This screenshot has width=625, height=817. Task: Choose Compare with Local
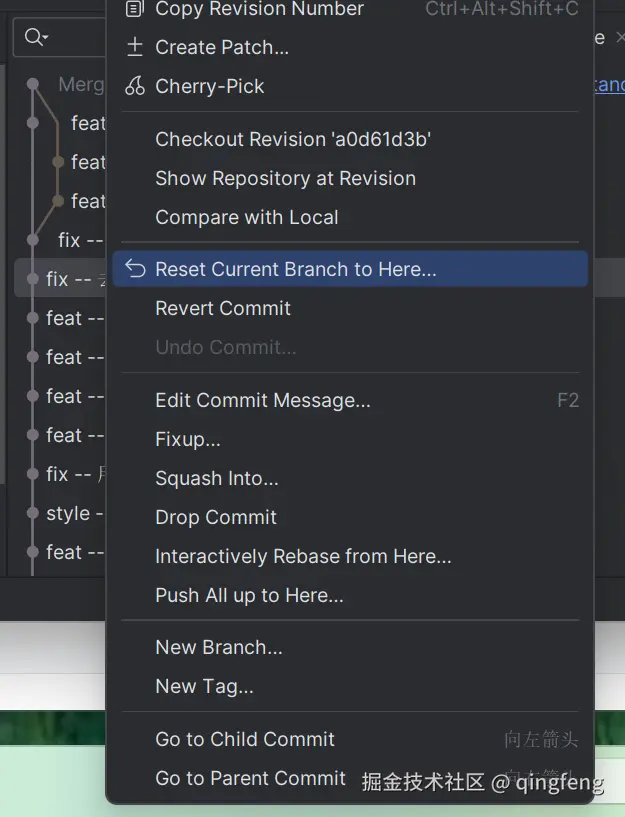(x=246, y=217)
